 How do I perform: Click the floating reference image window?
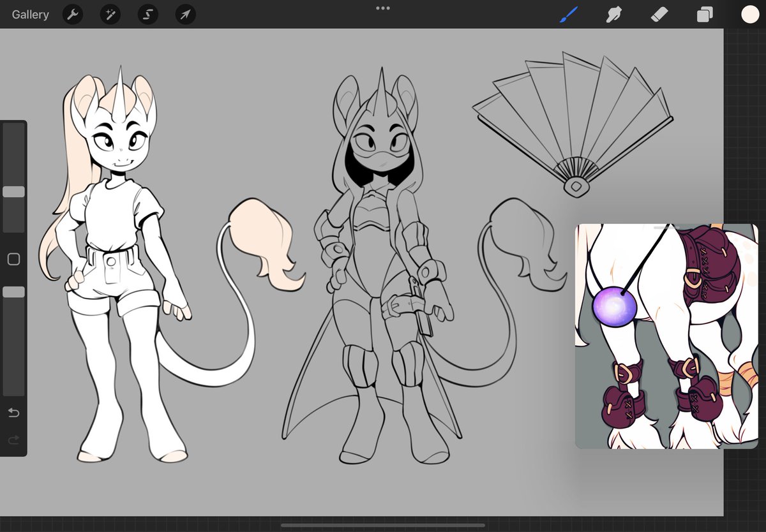[666, 336]
